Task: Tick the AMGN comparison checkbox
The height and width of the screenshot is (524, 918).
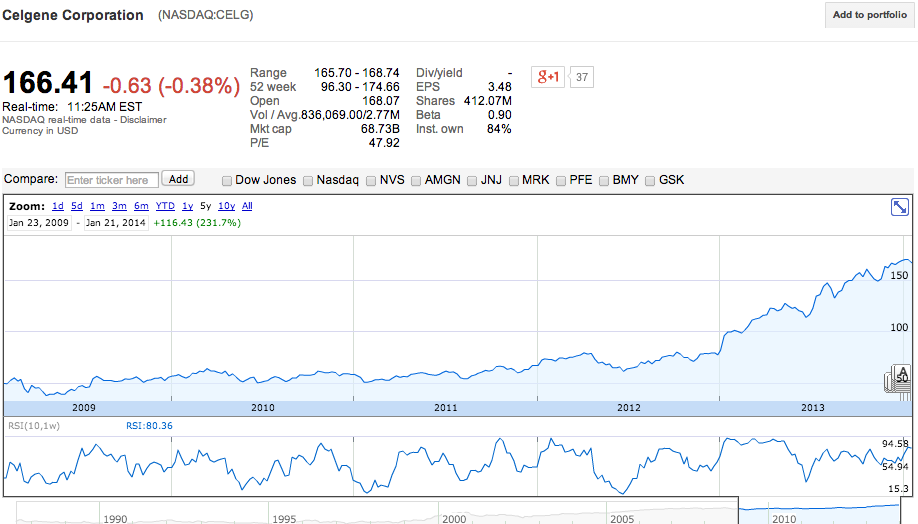Action: [416, 181]
